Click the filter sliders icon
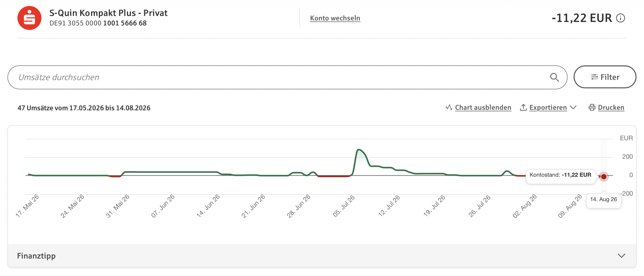 pyautogui.click(x=594, y=77)
